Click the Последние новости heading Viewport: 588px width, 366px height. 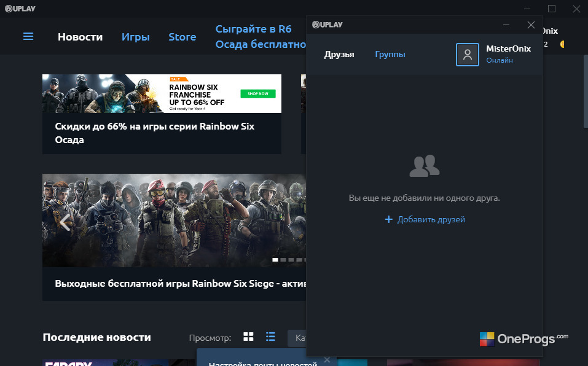point(96,337)
